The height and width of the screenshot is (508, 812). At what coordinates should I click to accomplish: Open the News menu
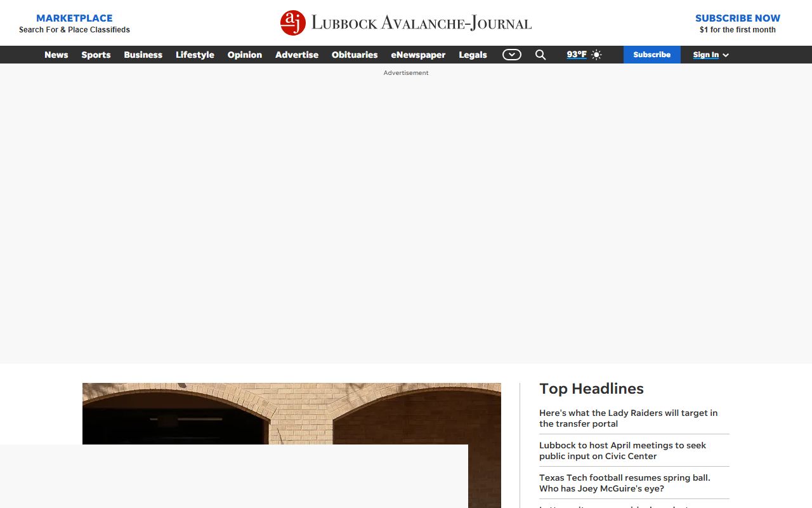(56, 55)
